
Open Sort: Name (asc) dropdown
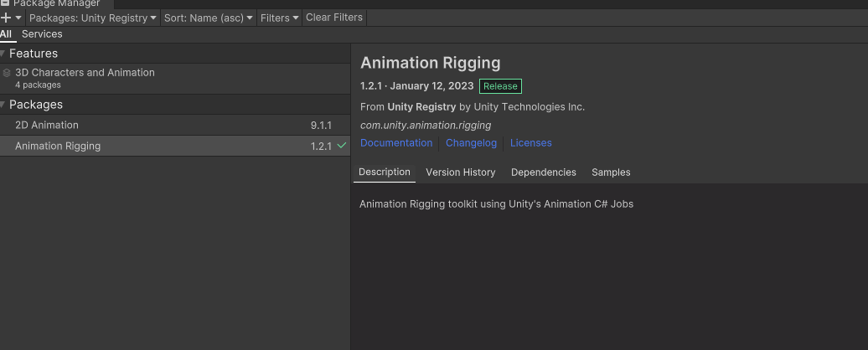[209, 18]
